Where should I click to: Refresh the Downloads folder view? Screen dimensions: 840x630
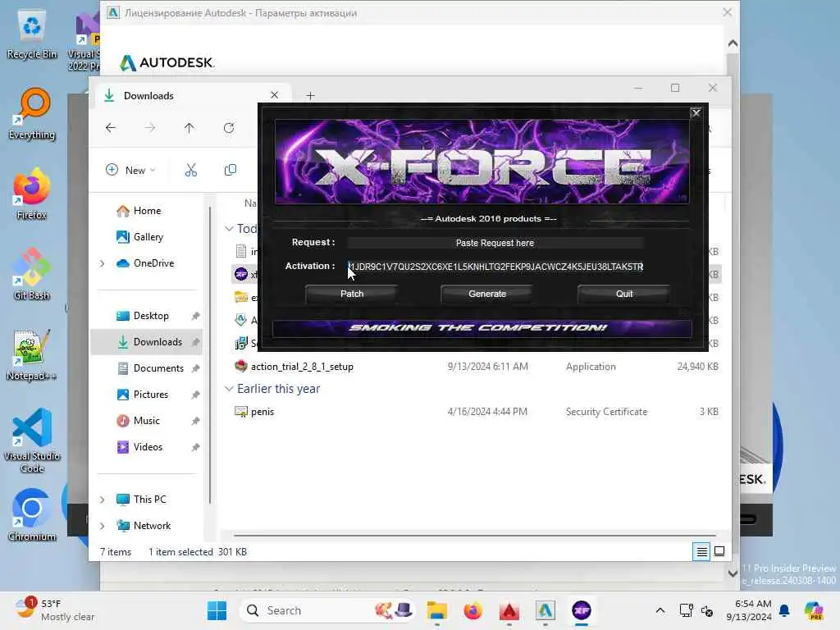click(229, 128)
